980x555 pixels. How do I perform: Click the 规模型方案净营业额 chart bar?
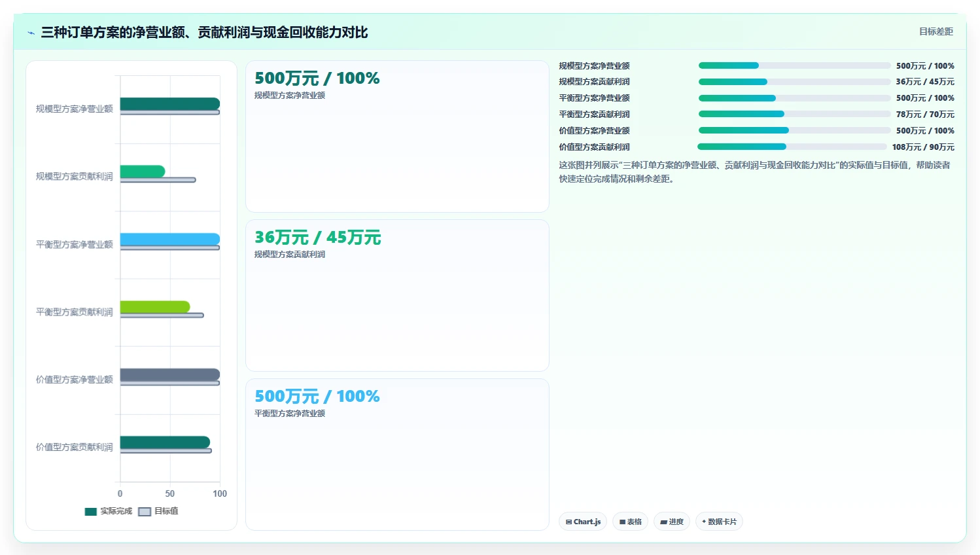pyautogui.click(x=170, y=104)
